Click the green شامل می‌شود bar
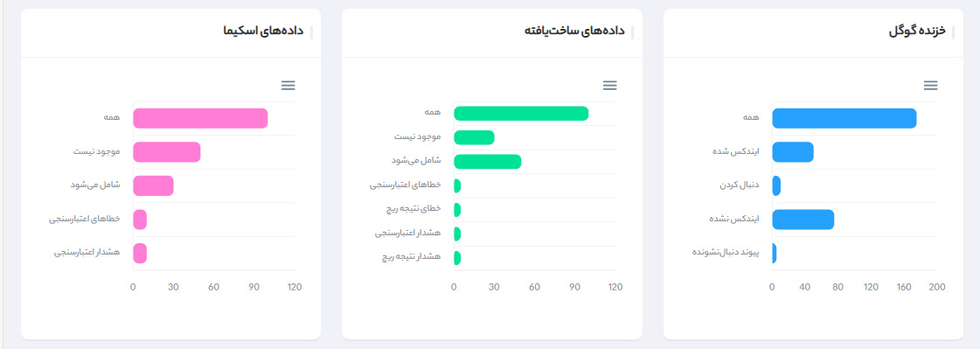Viewport: 980px width, 349px height. click(x=488, y=161)
